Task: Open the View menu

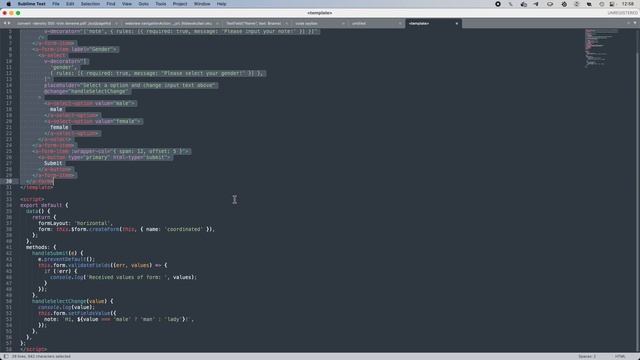Action: pyautogui.click(x=127, y=4)
